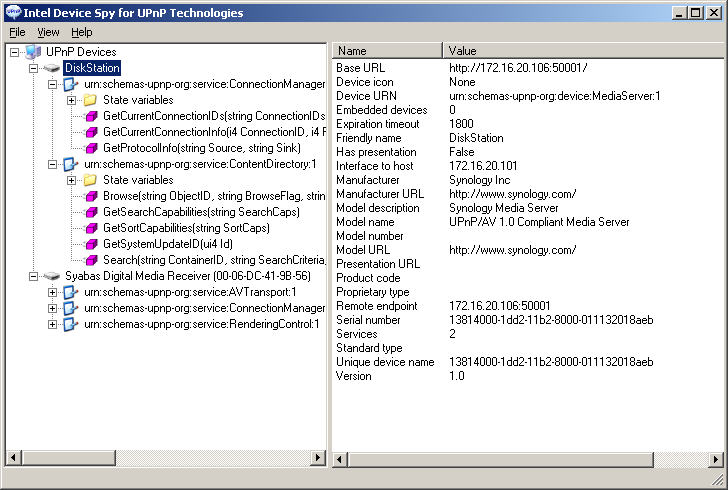Viewport: 728px width, 490px height.
Task: Click the ContentDirectory:1 service icon
Action: (71, 164)
